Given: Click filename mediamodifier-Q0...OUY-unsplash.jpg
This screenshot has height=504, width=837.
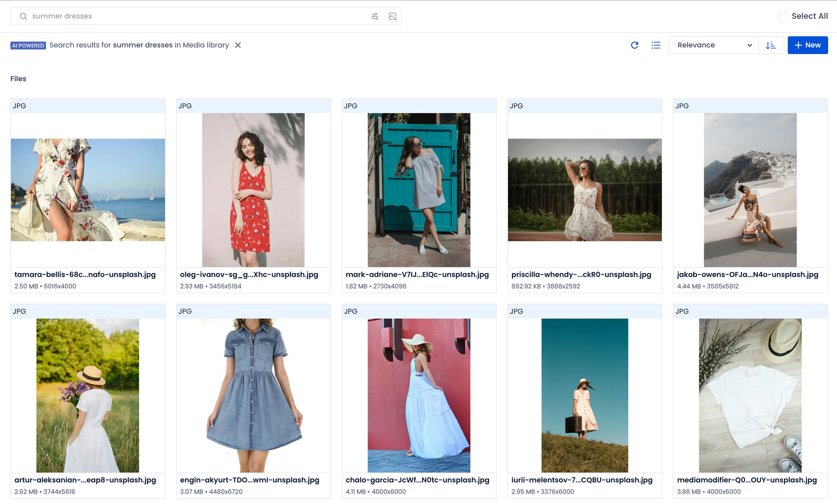Looking at the screenshot, I should pyautogui.click(x=747, y=480).
